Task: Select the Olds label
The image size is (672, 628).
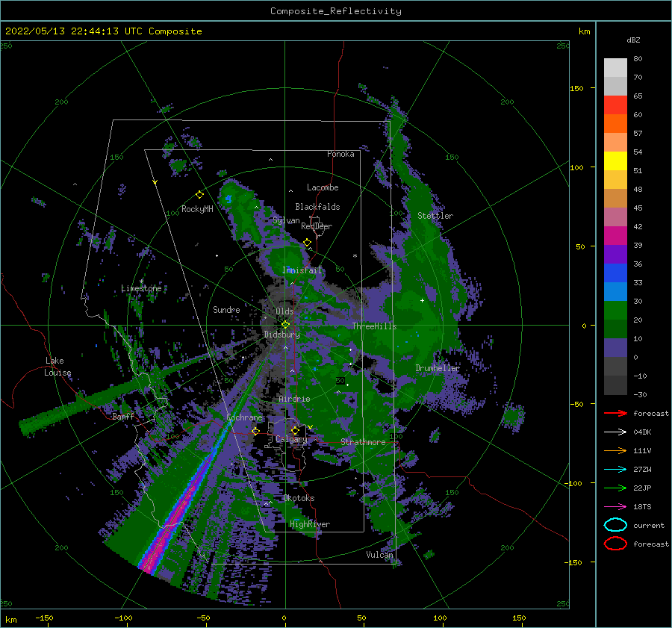Action: [x=284, y=311]
